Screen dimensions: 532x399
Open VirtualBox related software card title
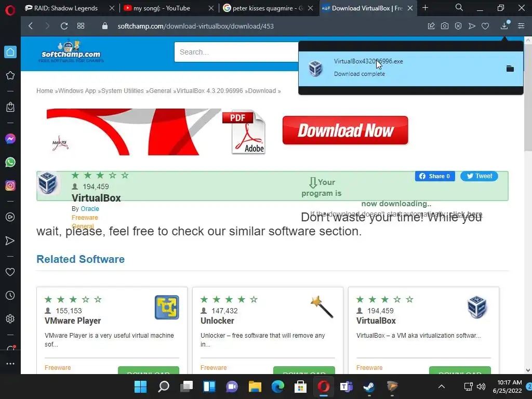376,321
